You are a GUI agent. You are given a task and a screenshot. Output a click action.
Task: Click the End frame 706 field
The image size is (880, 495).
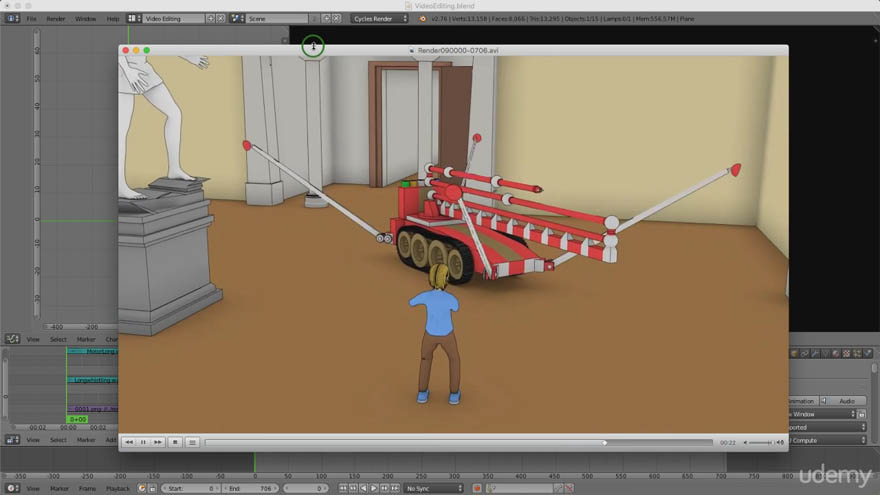[250, 488]
